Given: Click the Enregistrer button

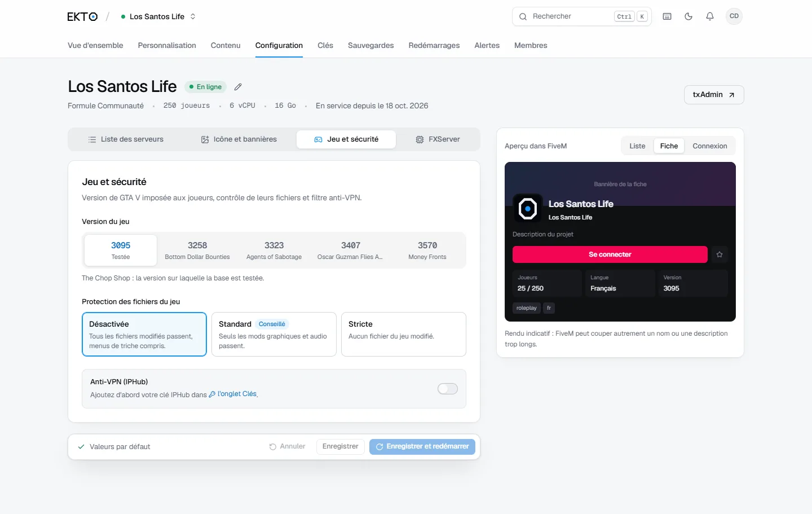Looking at the screenshot, I should tap(341, 446).
